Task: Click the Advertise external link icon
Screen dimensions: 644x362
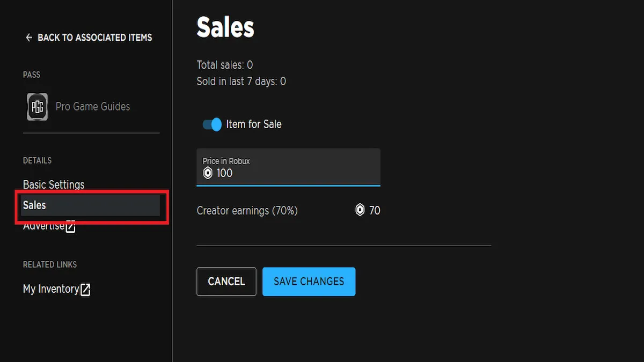Action: pos(71,227)
